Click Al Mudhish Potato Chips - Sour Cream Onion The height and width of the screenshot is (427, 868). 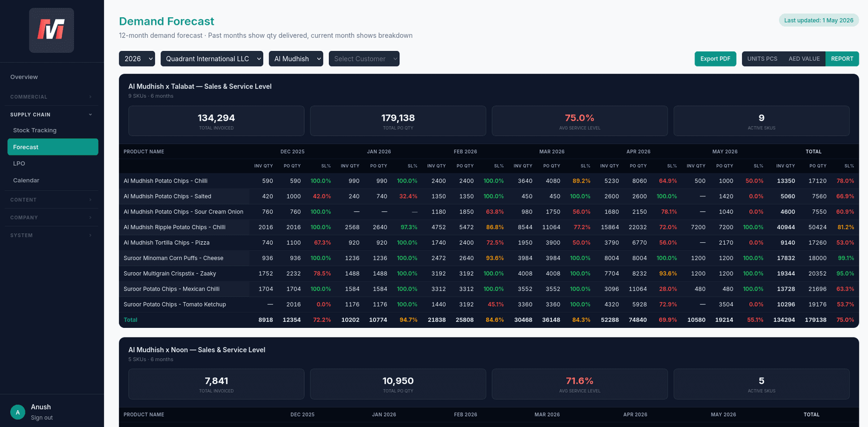pos(183,212)
